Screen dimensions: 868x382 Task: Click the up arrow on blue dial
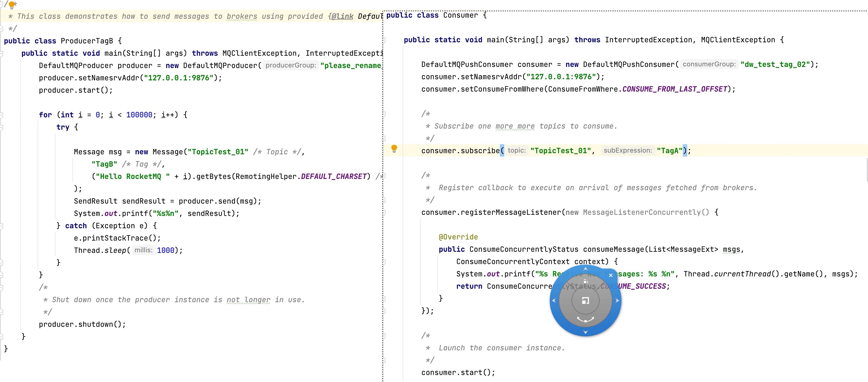pyautogui.click(x=586, y=269)
